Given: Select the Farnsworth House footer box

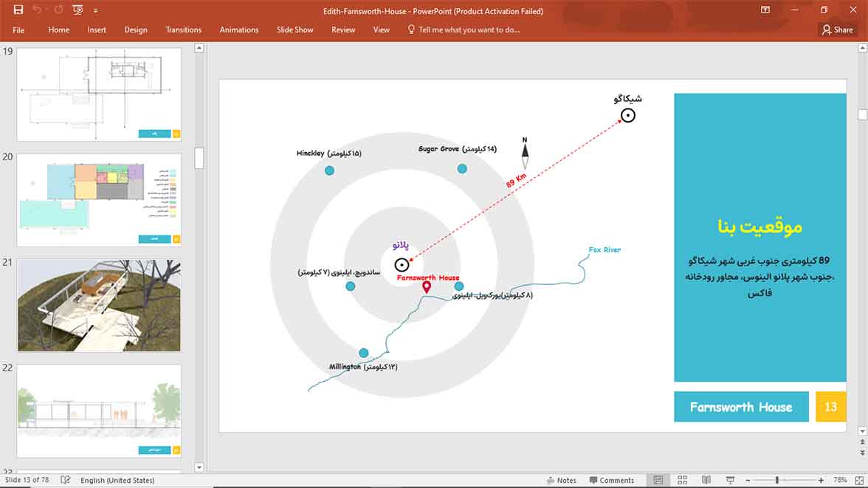Looking at the screenshot, I should [x=741, y=407].
